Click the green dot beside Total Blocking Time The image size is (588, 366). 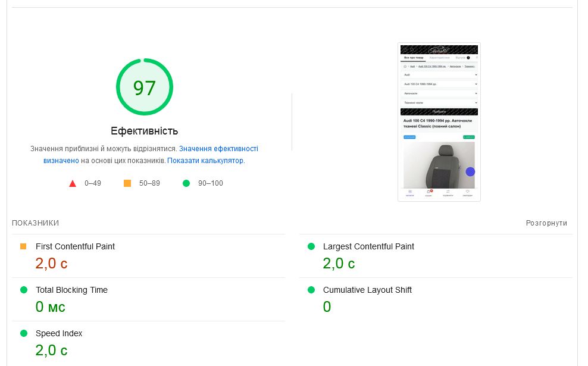(24, 290)
